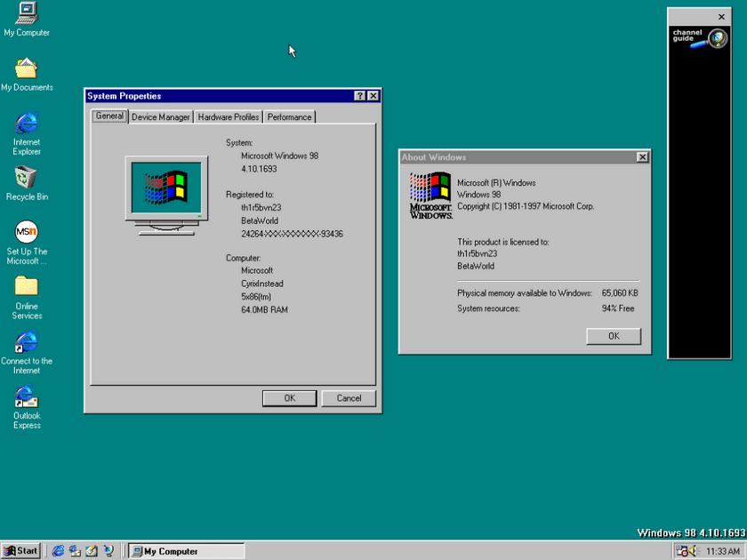This screenshot has height=560, width=747.
Task: Open the Start menu
Action: point(21,551)
